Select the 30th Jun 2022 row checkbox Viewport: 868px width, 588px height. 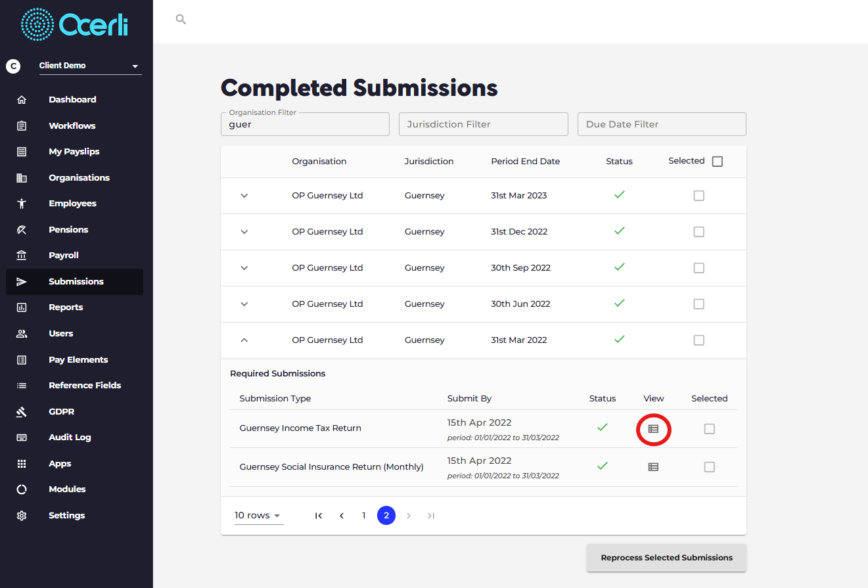[x=699, y=304]
